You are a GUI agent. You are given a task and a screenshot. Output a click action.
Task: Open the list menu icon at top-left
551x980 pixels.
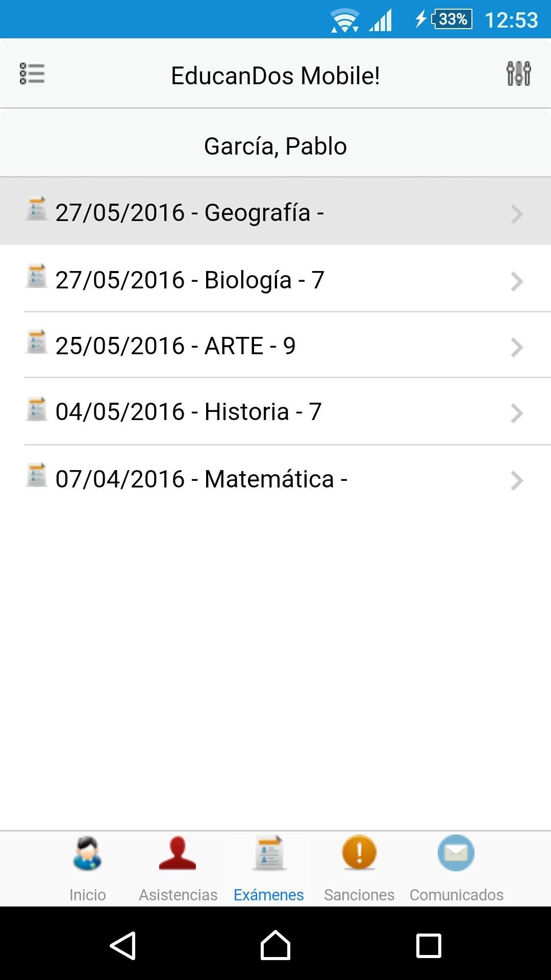(x=32, y=74)
